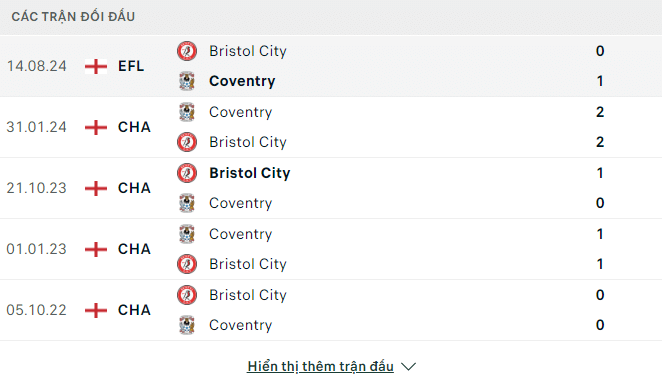Select bold Bristol City name in 21.10.23 match

pyautogui.click(x=250, y=173)
